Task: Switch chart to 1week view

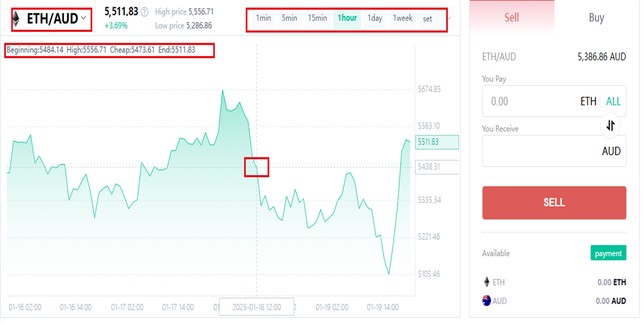Action: coord(402,18)
